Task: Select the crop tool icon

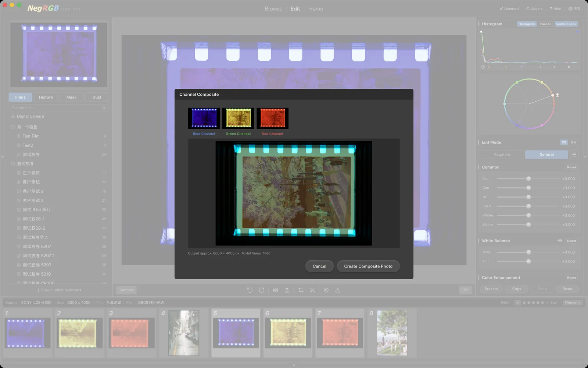Action: (301, 290)
